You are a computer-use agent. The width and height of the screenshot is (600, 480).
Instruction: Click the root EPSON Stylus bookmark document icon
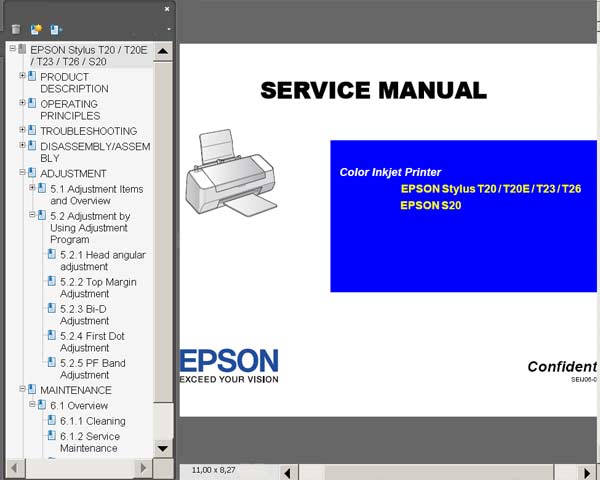[22, 49]
